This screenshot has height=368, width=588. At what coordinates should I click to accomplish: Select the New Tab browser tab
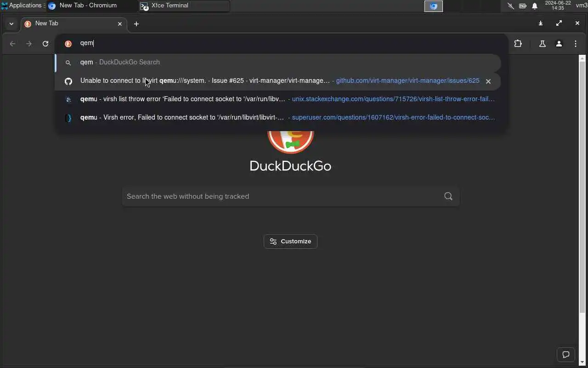pos(73,23)
